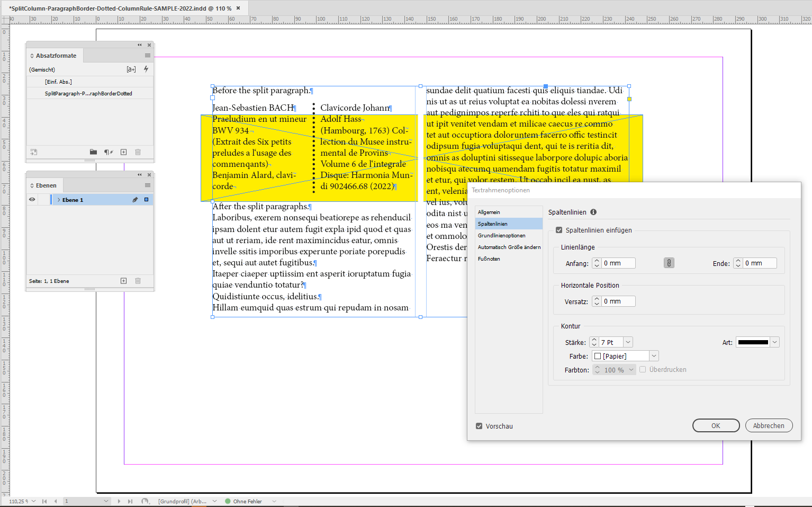Open the Absatzformate panel menu
The height and width of the screenshot is (507, 812).
coord(147,55)
